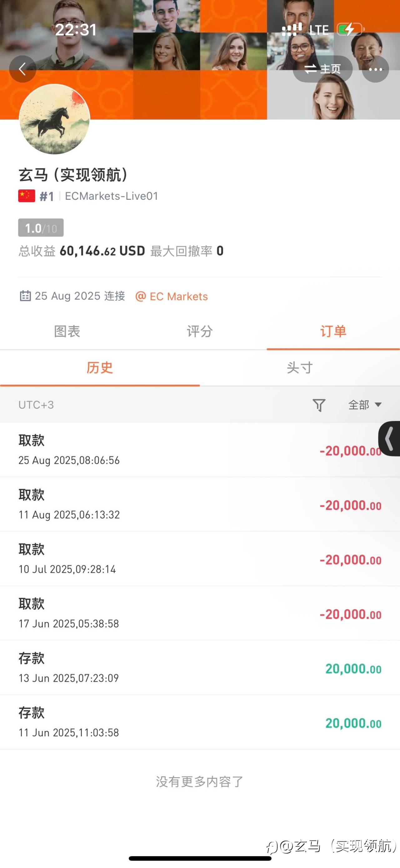The image size is (400, 868).
Task: Open the 25 Aug 2025 withdrawal entry
Action: [x=200, y=450]
